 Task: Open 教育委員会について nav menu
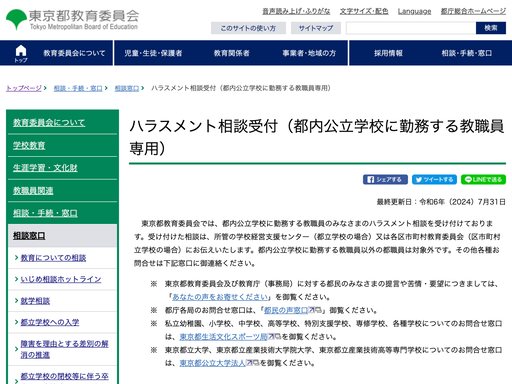click(x=74, y=53)
